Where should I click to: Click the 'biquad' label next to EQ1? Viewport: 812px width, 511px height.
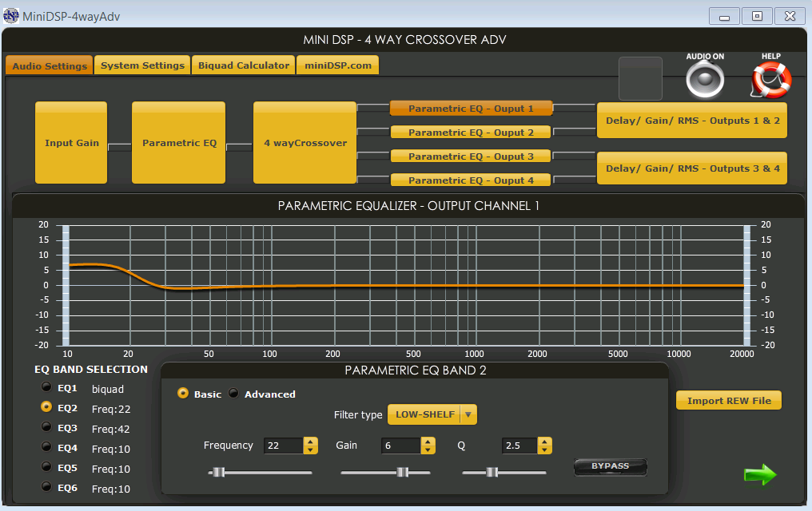[x=108, y=389]
